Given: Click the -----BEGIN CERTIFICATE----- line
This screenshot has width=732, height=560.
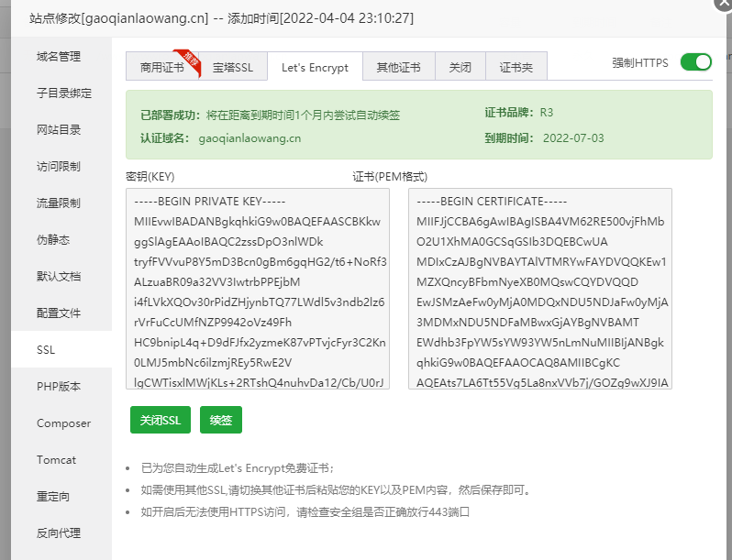Looking at the screenshot, I should point(492,202).
